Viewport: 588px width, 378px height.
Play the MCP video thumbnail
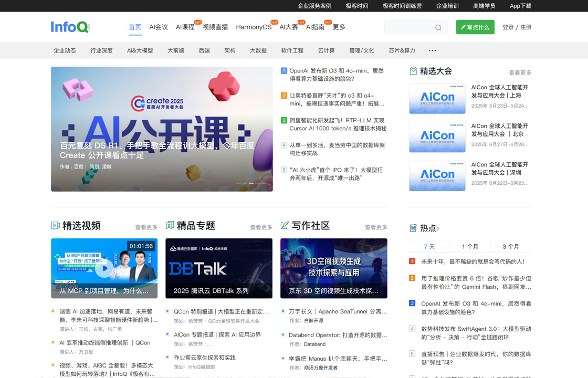pos(104,268)
